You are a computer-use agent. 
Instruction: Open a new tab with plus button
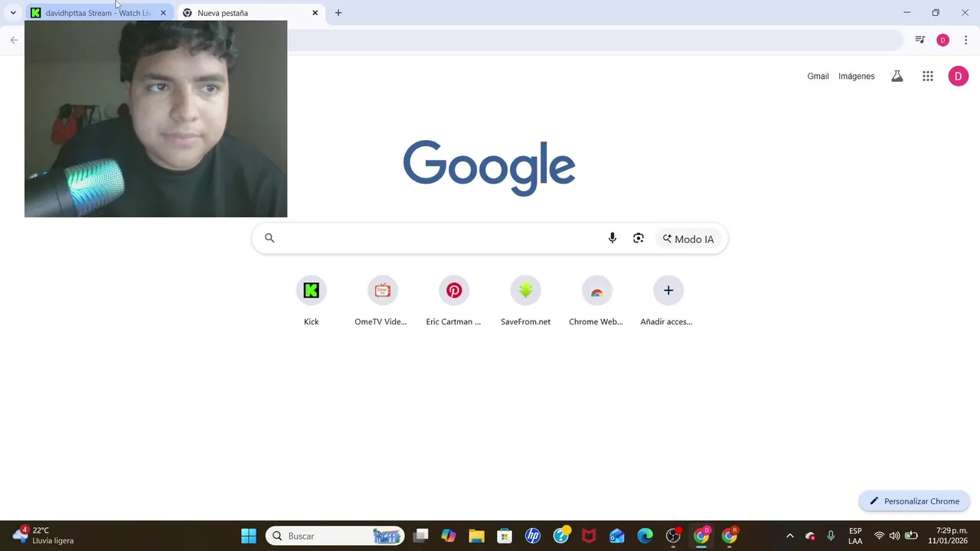pos(338,12)
